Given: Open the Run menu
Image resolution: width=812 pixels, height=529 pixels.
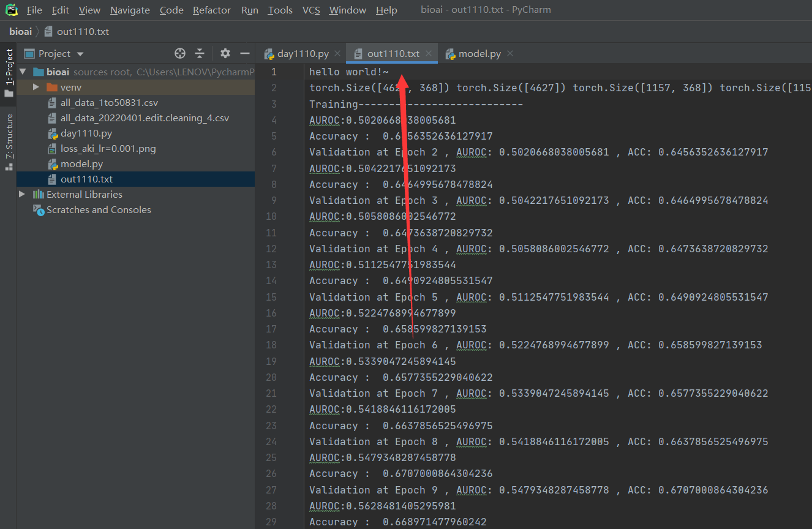Looking at the screenshot, I should [249, 10].
